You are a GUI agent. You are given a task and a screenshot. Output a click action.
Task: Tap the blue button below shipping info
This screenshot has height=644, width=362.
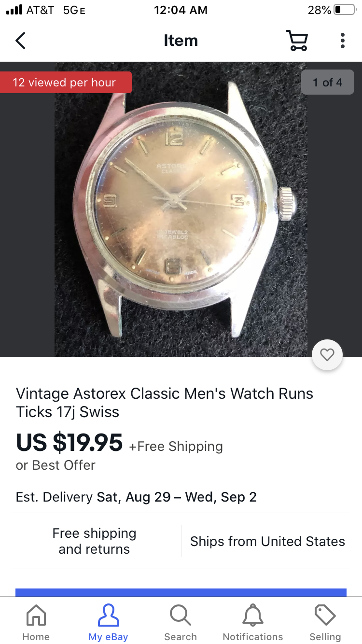[x=181, y=592]
